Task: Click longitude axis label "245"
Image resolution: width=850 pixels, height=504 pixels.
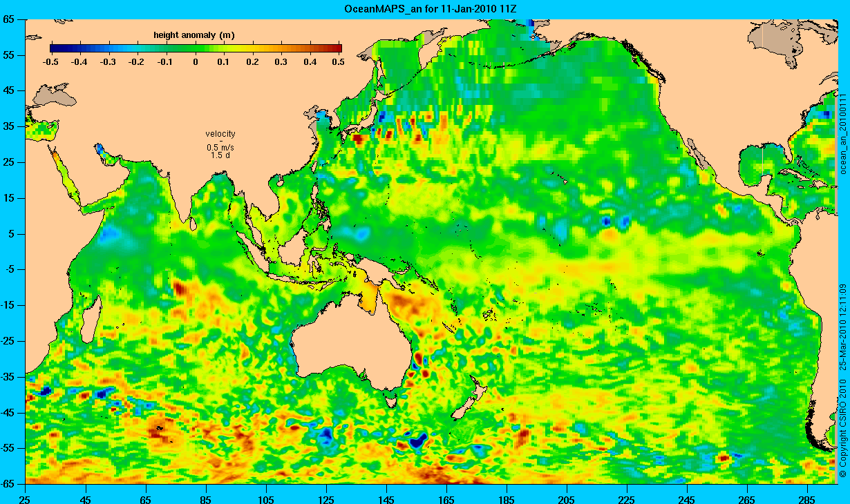Action: pyautogui.click(x=687, y=498)
